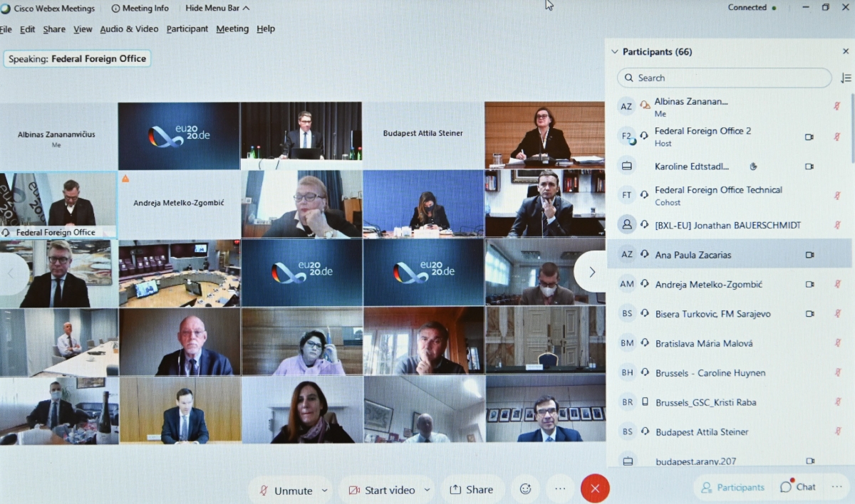Viewport: 855px width, 504px height.
Task: Toggle muted mic of Federal Foreign Office 2
Action: point(837,137)
